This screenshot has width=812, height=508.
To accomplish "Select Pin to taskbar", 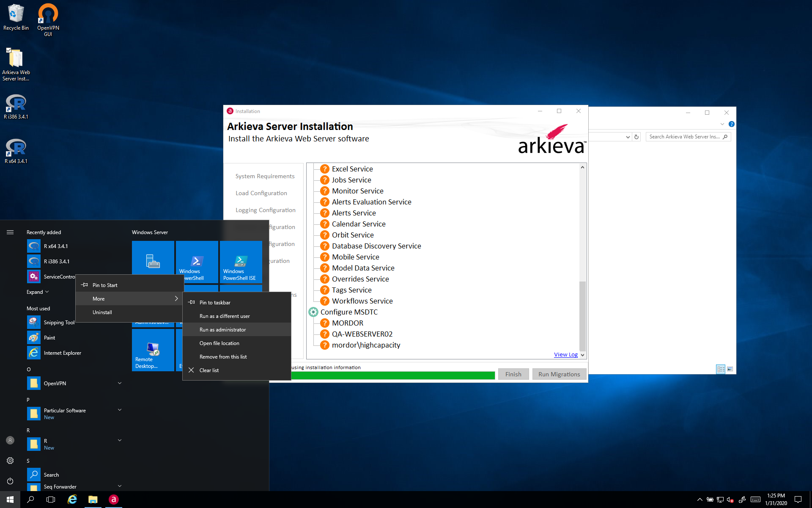I will pyautogui.click(x=237, y=302).
